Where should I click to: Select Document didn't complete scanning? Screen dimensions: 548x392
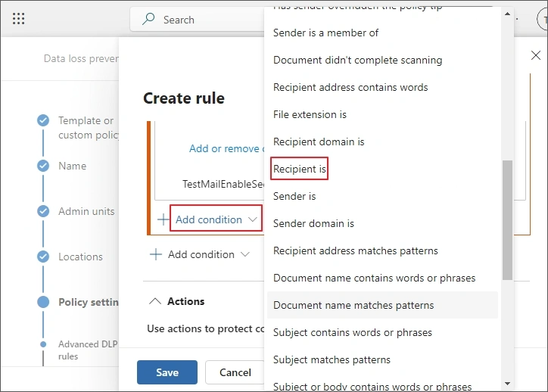383,60
